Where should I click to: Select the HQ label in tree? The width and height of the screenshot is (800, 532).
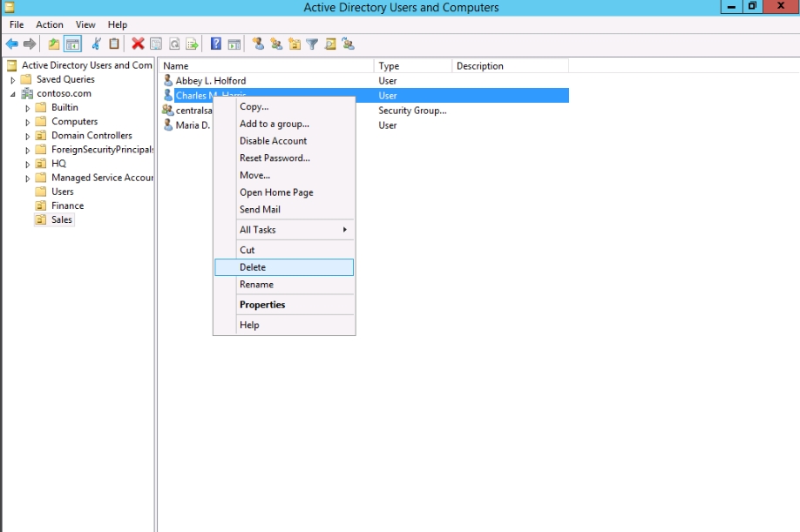click(x=58, y=164)
